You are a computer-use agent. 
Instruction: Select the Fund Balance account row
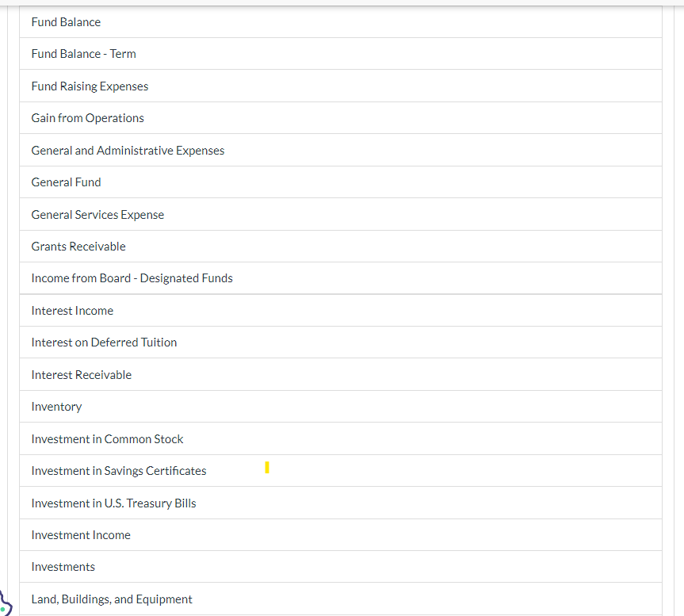[x=66, y=21]
